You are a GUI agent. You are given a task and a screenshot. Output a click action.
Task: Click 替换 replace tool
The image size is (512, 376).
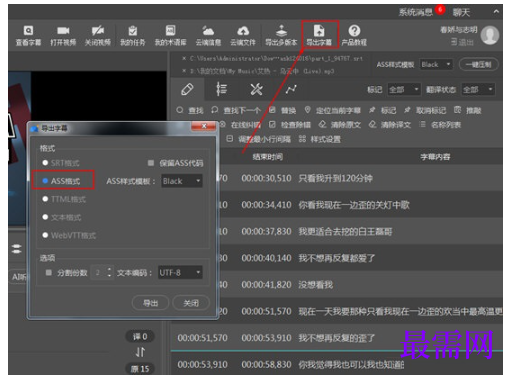[283, 110]
